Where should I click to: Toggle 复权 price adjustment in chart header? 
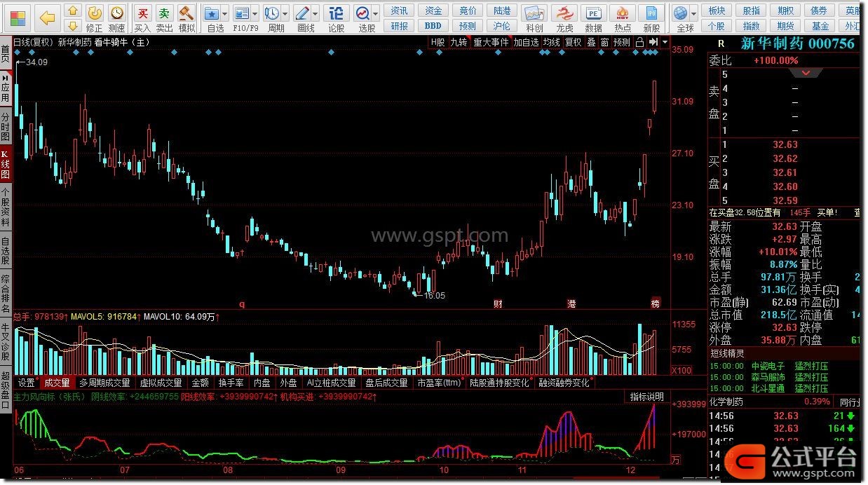(x=574, y=42)
